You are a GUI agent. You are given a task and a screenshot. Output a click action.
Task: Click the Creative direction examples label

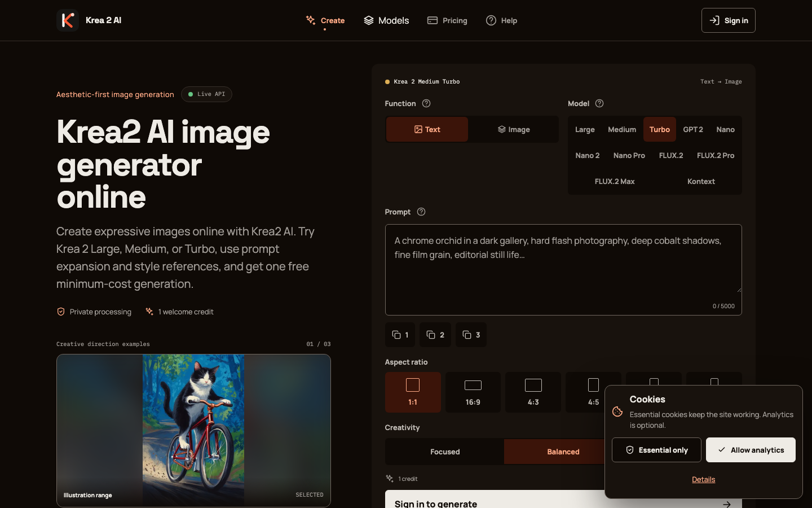point(103,344)
